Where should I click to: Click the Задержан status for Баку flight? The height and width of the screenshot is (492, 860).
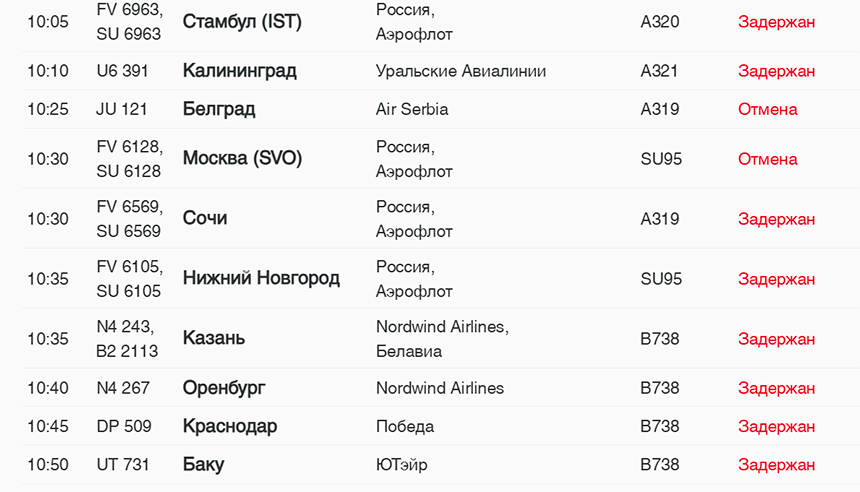tap(776, 465)
